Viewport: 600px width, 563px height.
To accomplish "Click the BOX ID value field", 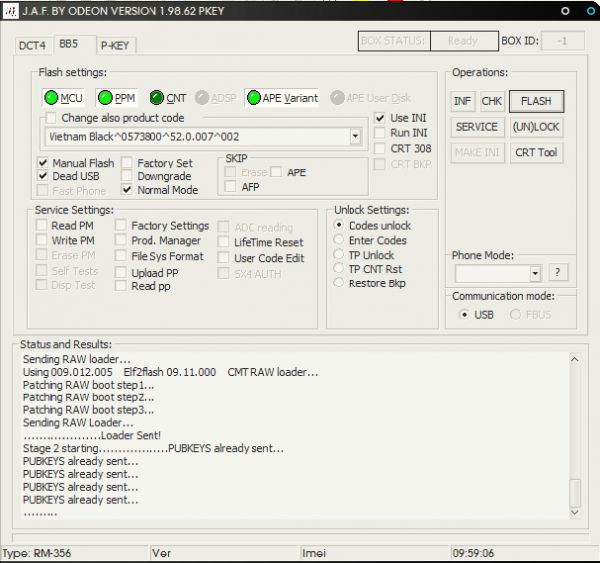I will click(562, 41).
